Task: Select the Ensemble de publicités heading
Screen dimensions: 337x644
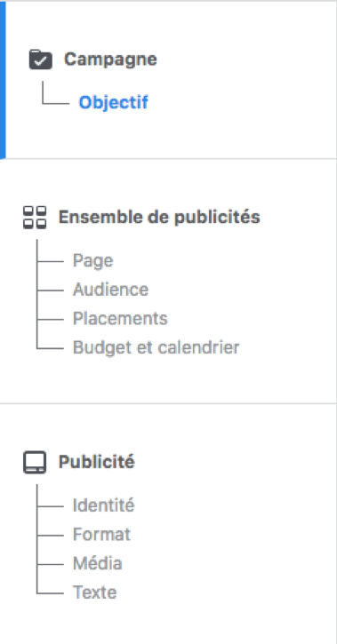Action: (x=159, y=217)
